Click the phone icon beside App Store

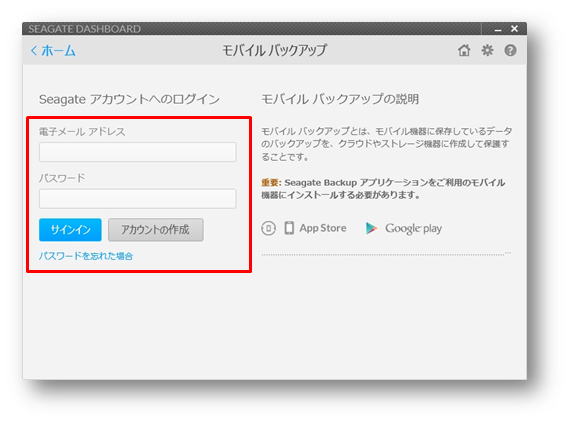289,228
